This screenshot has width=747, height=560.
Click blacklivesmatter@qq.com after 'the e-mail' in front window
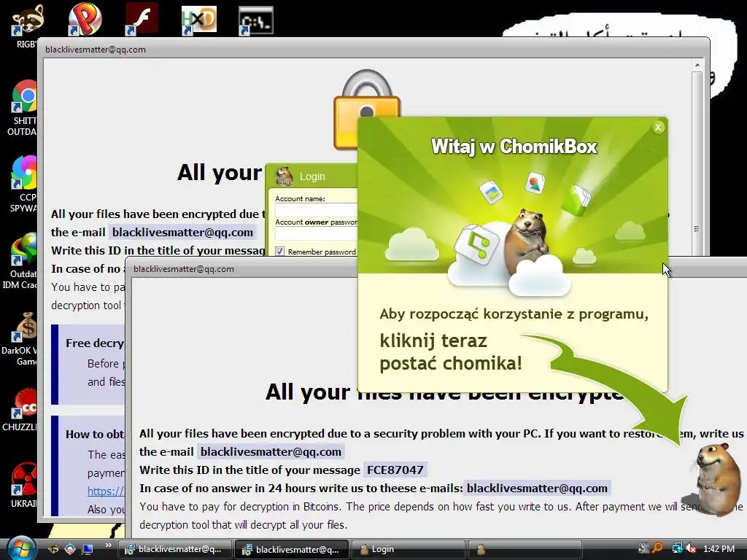[271, 451]
